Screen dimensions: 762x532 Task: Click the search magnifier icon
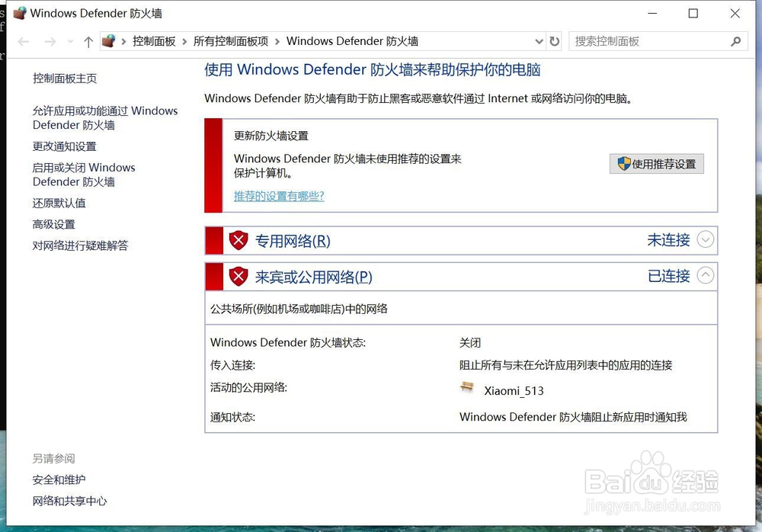[736, 42]
